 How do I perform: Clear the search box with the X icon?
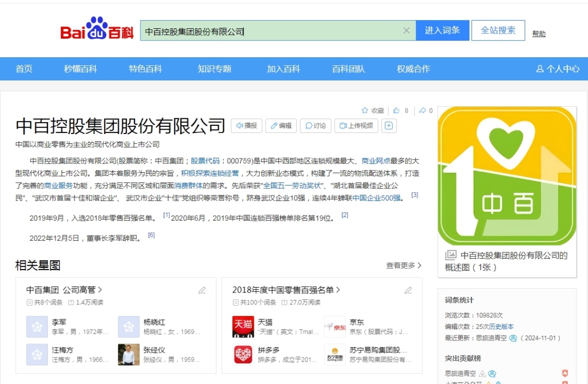407,31
